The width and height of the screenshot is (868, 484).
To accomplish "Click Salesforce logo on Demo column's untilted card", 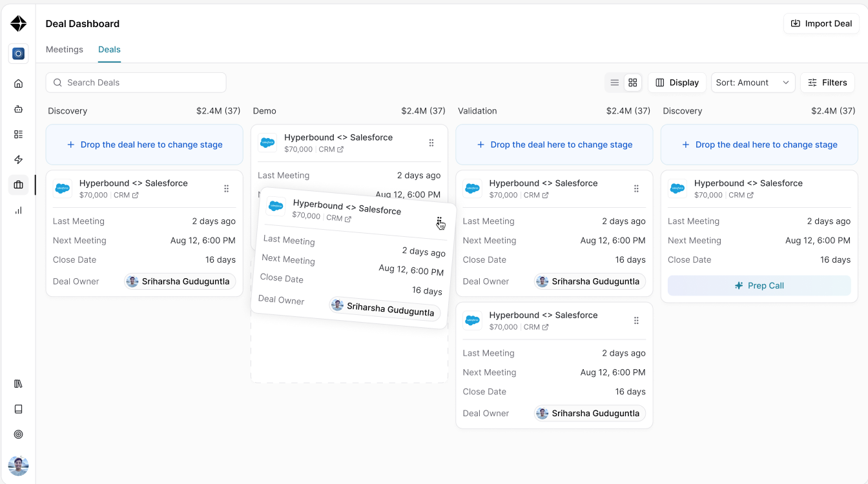I will coord(267,143).
